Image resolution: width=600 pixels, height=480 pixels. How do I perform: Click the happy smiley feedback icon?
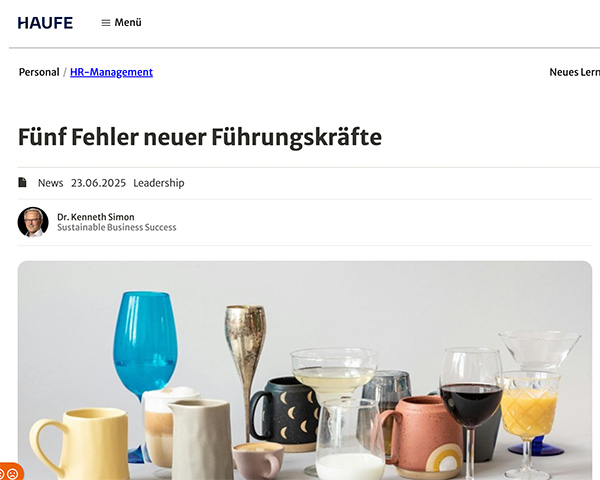pos(2,474)
